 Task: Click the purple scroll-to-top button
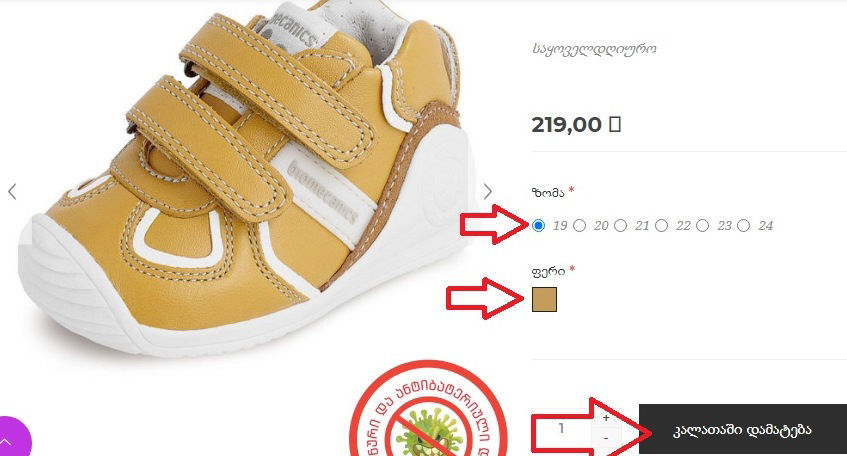[8, 439]
